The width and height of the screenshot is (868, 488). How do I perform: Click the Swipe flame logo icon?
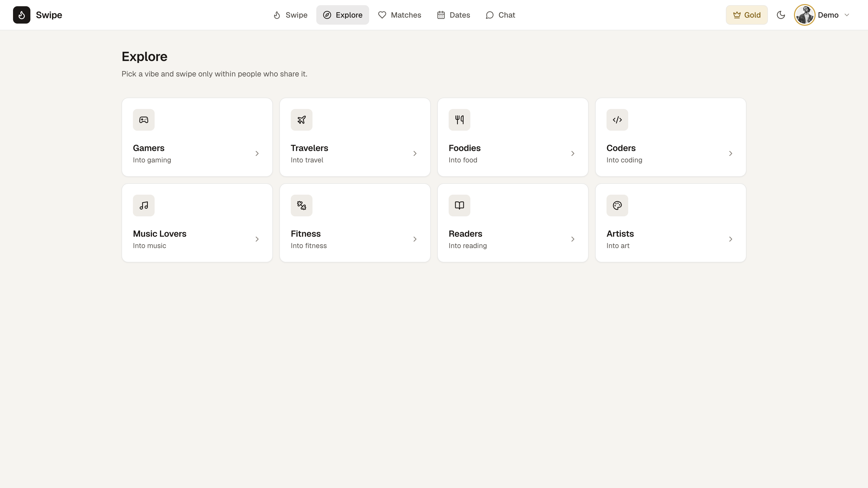pyautogui.click(x=22, y=15)
